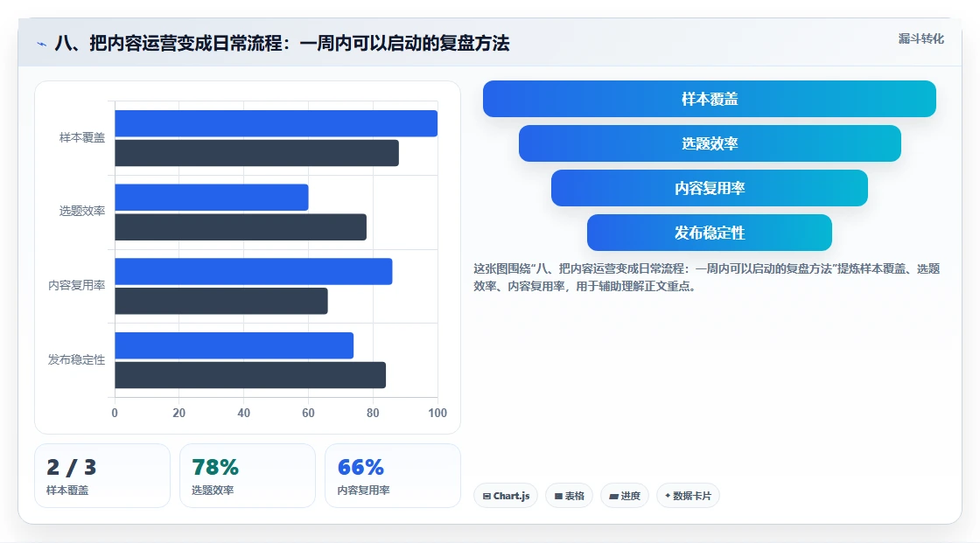Click the blue bar for 选题效率

point(211,197)
